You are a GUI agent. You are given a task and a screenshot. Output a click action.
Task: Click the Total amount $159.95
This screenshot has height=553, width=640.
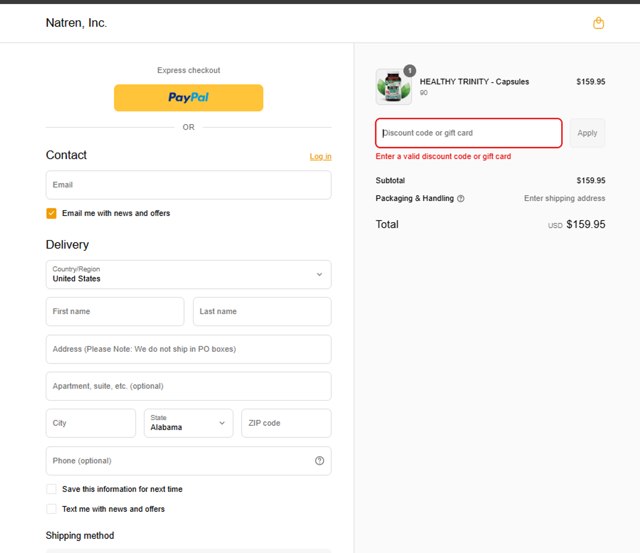586,224
